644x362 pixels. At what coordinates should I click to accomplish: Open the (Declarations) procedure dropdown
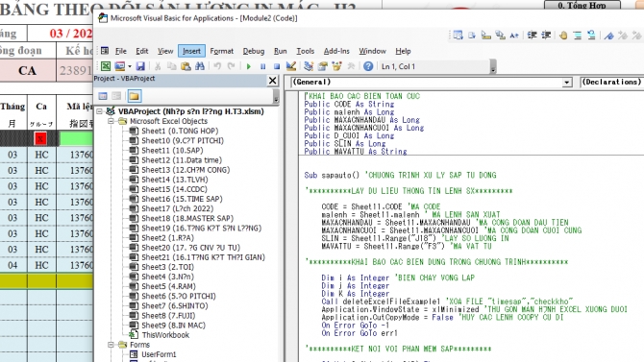(611, 82)
